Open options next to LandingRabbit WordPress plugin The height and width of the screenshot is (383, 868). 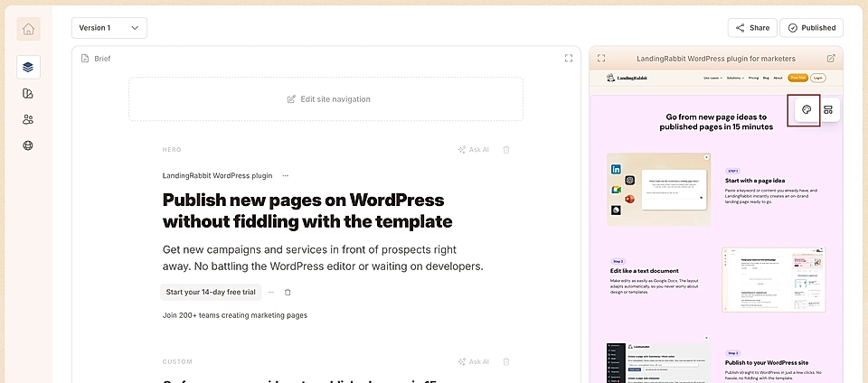285,176
